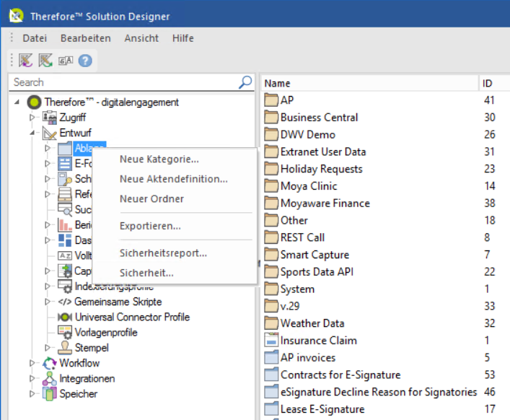This screenshot has width=510, height=420.
Task: Expand the Workflow tree node
Action: 32,363
